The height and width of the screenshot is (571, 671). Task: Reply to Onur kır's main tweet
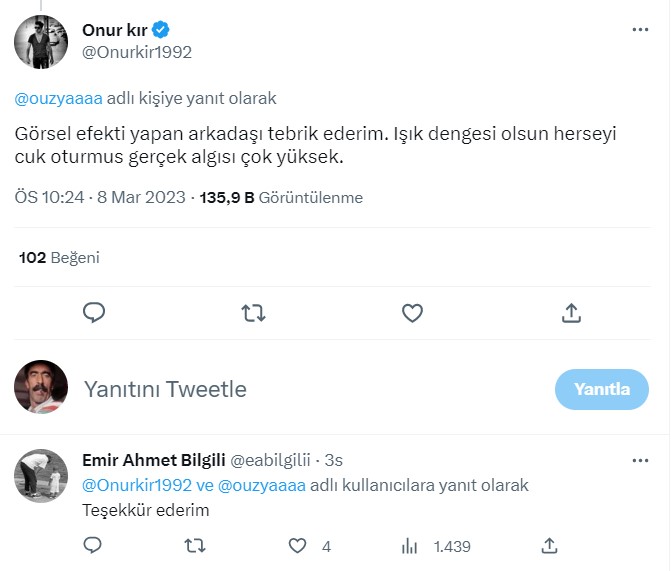point(94,313)
